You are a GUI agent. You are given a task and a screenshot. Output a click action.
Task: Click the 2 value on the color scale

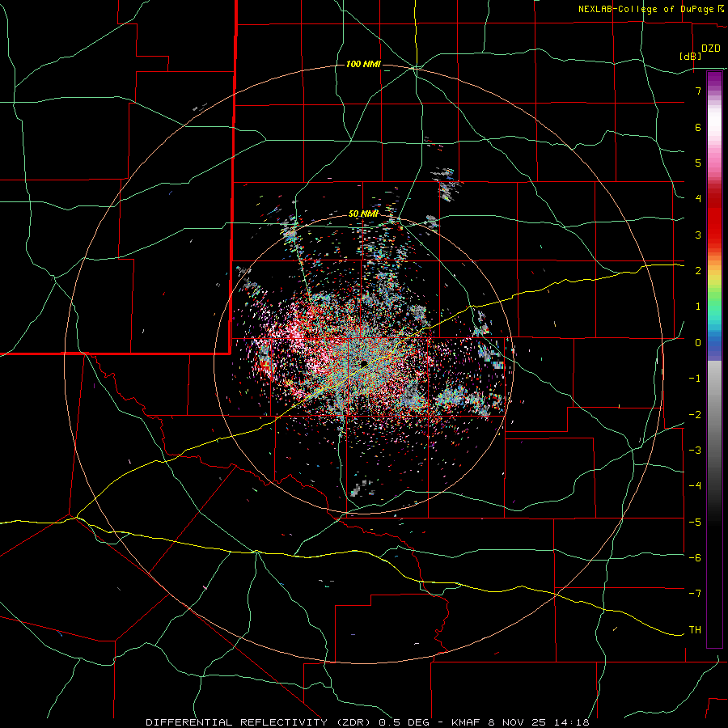[x=698, y=271]
